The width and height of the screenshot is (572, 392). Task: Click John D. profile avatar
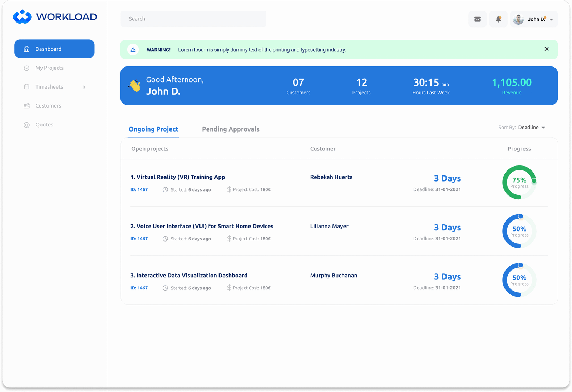518,19
